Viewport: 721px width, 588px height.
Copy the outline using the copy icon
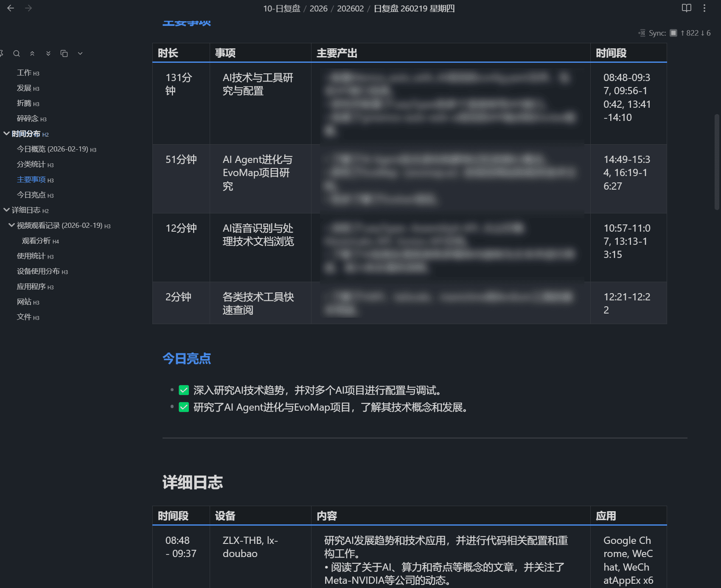point(64,53)
